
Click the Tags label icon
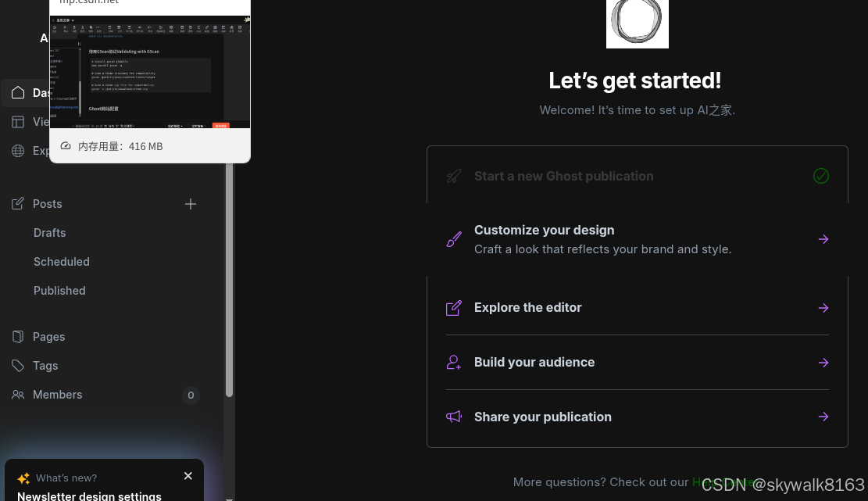[18, 365]
